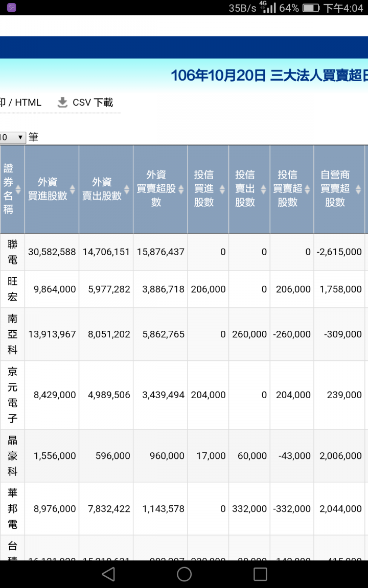Click the value 3,439,494
Image resolution: width=368 pixels, height=588 pixels.
pos(164,395)
